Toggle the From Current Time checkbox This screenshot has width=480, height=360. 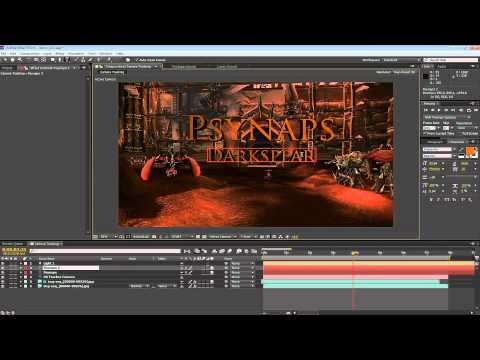point(425,133)
